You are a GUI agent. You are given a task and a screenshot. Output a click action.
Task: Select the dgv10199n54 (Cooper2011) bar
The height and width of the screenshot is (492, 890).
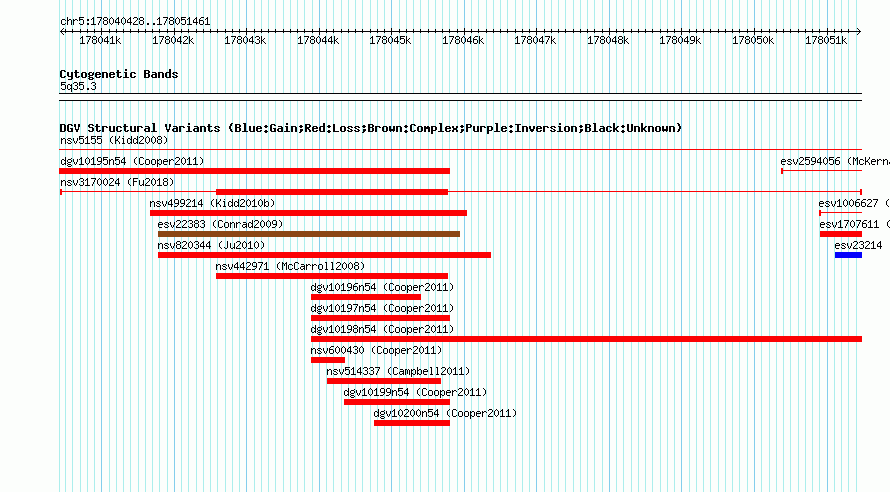click(x=397, y=402)
